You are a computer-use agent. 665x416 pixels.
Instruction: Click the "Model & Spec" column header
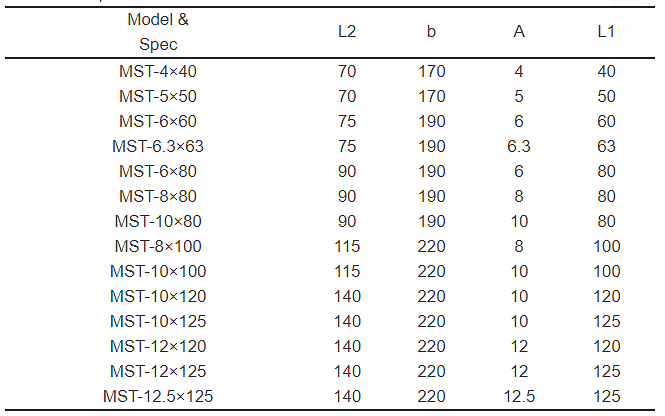(x=158, y=33)
